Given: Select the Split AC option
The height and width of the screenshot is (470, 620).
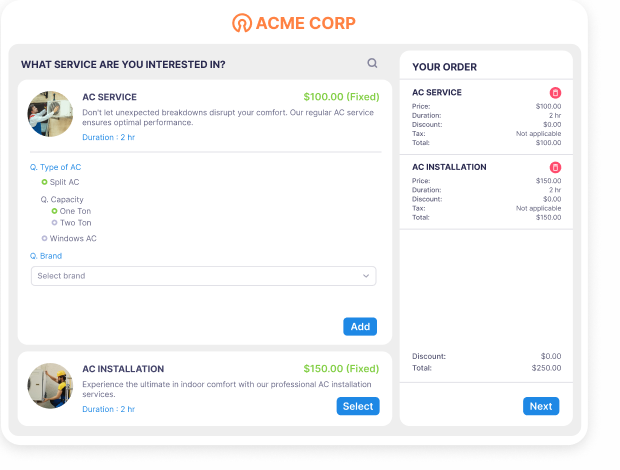Looking at the screenshot, I should (x=44, y=182).
